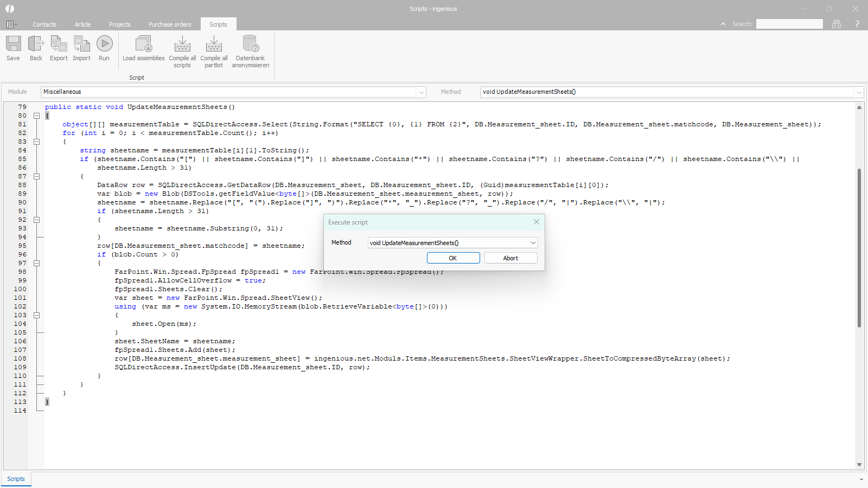Click Compile all partlist icon

tap(214, 44)
